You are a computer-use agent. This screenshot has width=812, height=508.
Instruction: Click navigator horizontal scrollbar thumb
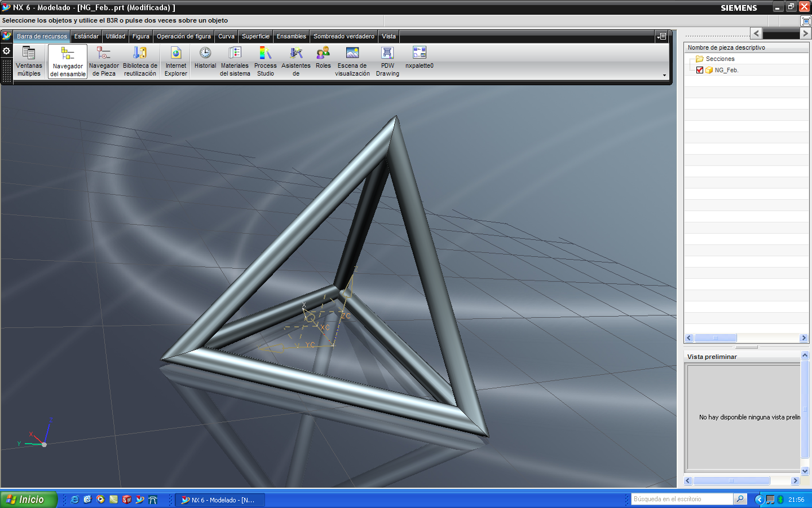tap(716, 338)
